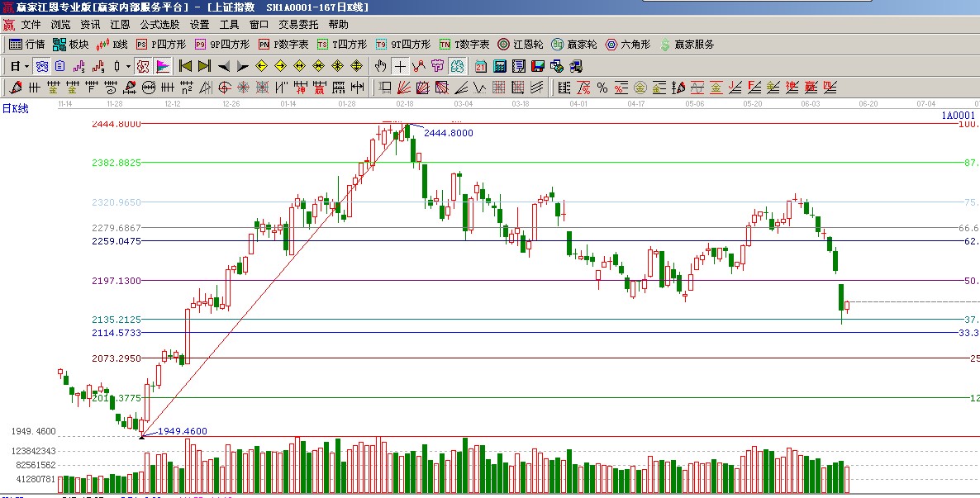The image size is (980, 498).
Task: Jump to the first bar icon
Action: coord(185,66)
